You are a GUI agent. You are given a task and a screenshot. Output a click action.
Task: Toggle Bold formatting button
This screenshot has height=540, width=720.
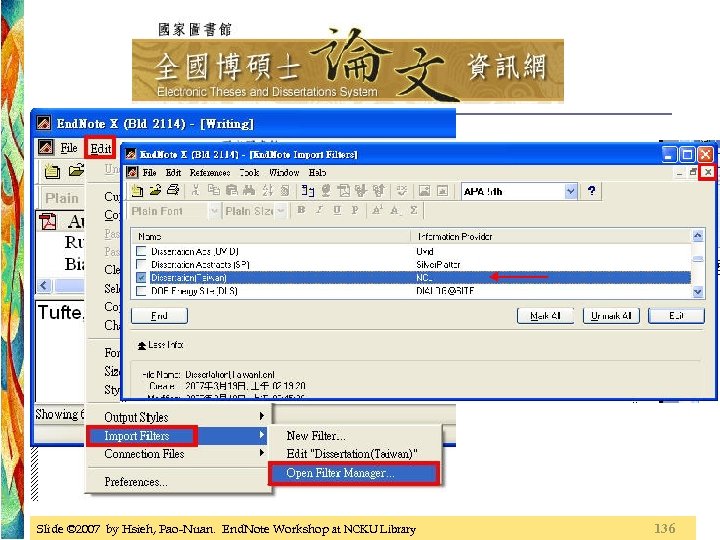301,210
